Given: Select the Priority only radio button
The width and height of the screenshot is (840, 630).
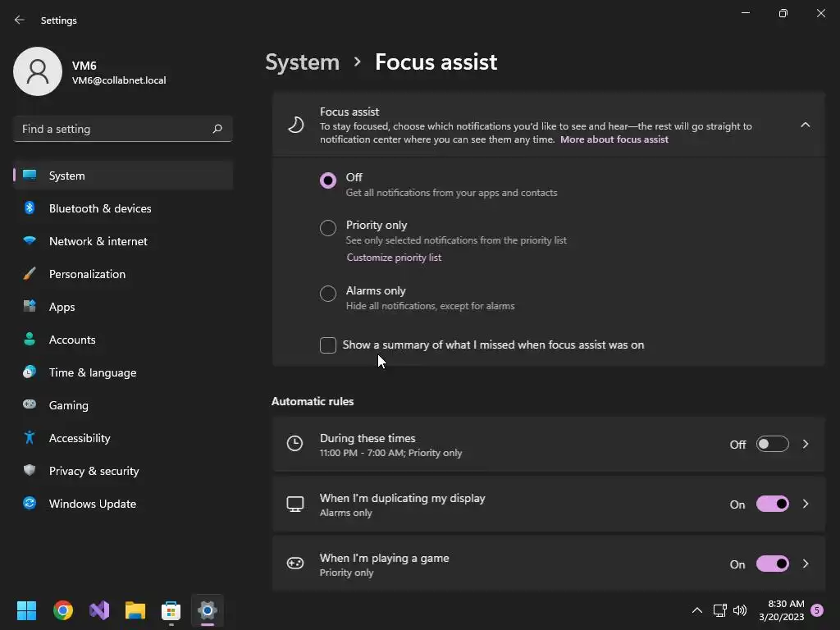Looking at the screenshot, I should pos(328,228).
